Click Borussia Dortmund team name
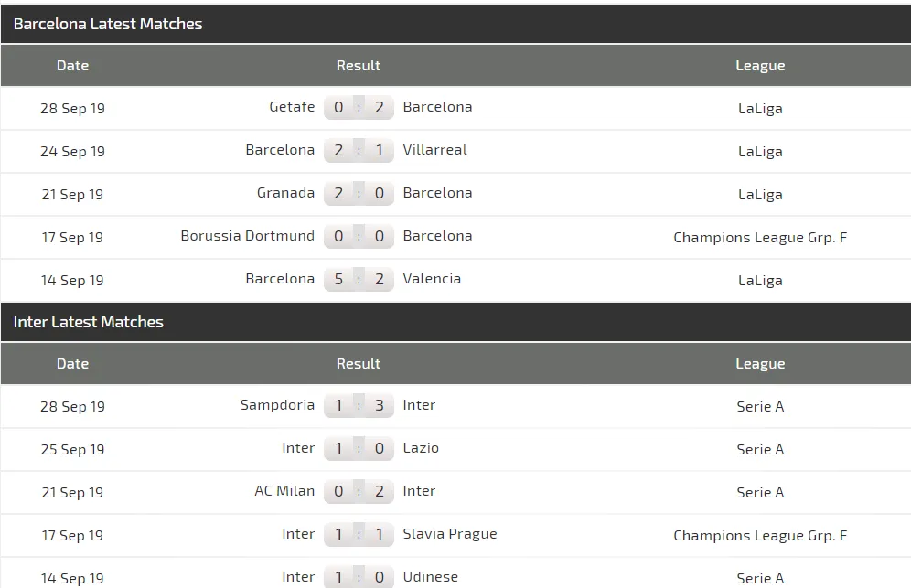Image resolution: width=911 pixels, height=588 pixels. pyautogui.click(x=247, y=236)
